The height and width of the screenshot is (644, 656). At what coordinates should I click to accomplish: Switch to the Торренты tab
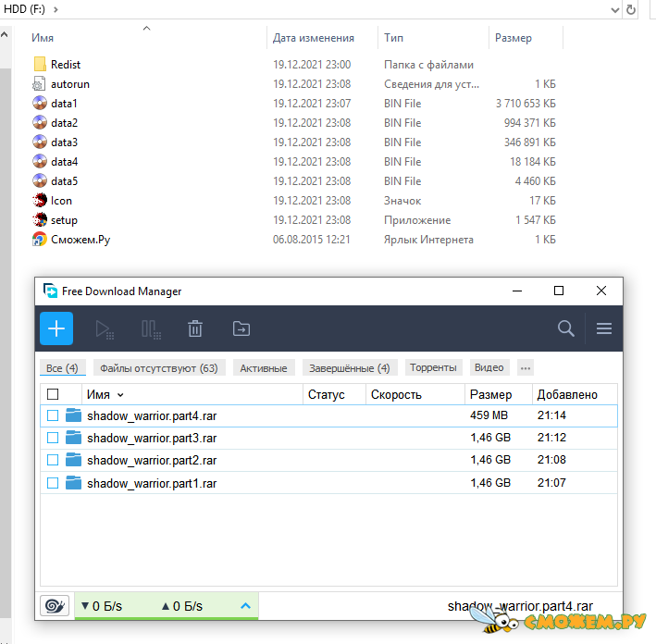pyautogui.click(x=433, y=367)
